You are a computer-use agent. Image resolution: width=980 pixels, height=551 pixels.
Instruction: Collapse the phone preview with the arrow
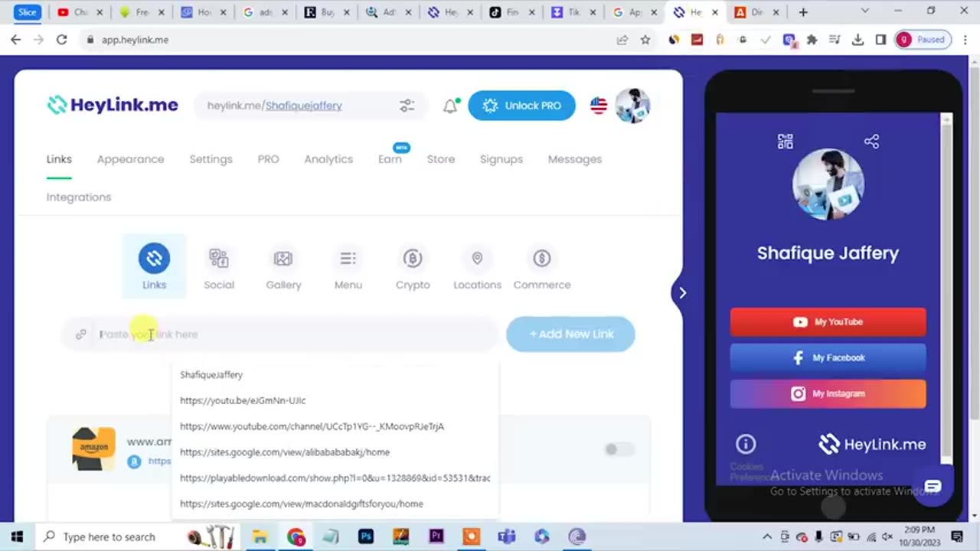tap(681, 292)
